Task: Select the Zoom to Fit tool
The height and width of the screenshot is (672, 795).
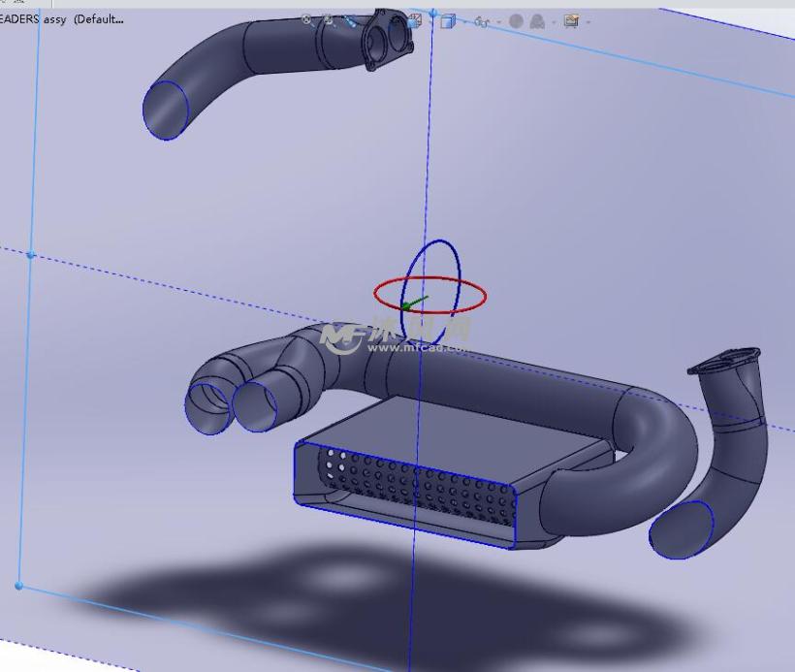Action: pos(306,19)
